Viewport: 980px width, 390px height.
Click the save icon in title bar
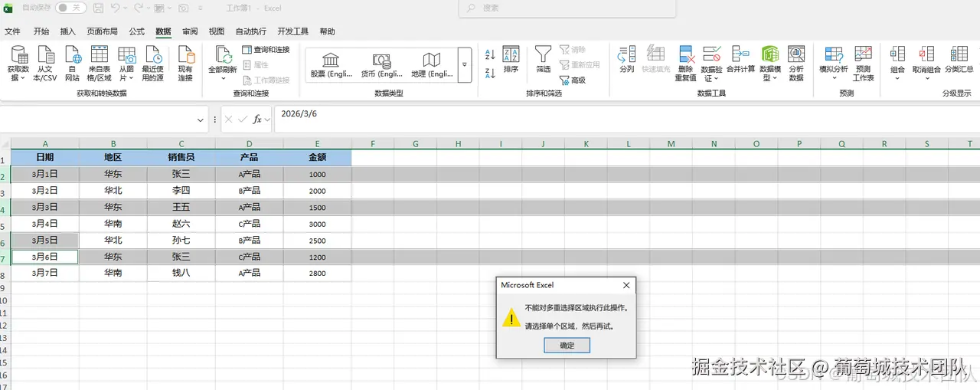click(x=99, y=8)
